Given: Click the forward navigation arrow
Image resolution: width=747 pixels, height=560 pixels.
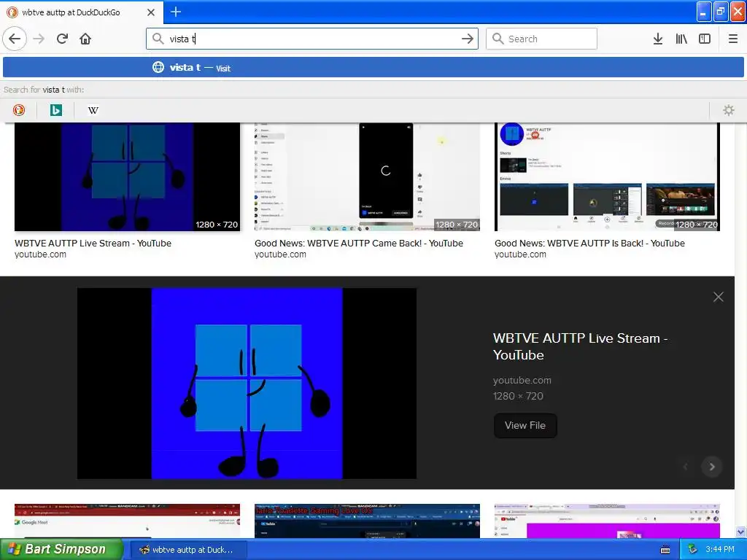Looking at the screenshot, I should [x=39, y=39].
